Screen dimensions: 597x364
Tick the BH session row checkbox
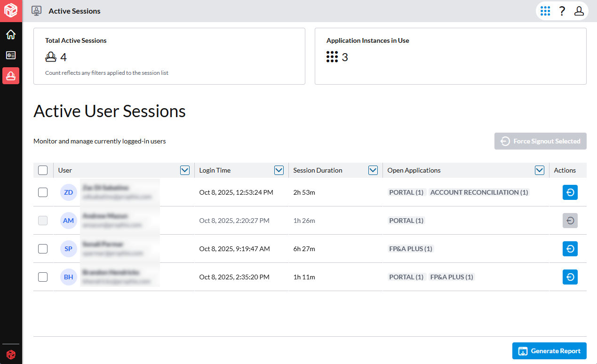point(43,277)
